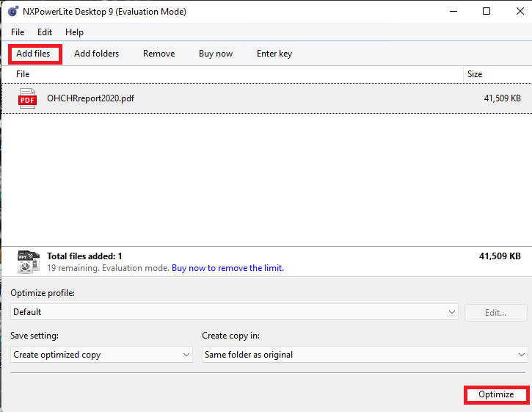Click the NXPowerLite app icon in title bar
This screenshot has height=412, width=532.
coord(12,12)
